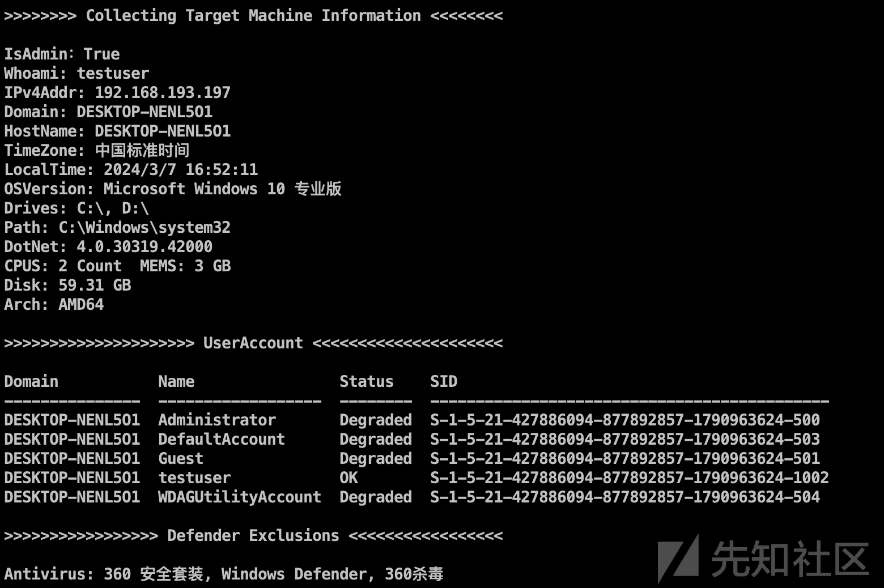
Task: Click the WDAGUtilityAccount entry
Action: [x=240, y=497]
